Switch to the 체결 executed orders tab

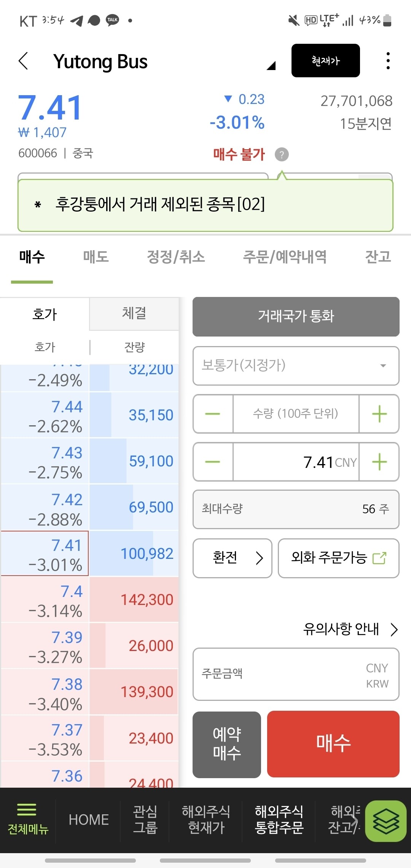(134, 313)
